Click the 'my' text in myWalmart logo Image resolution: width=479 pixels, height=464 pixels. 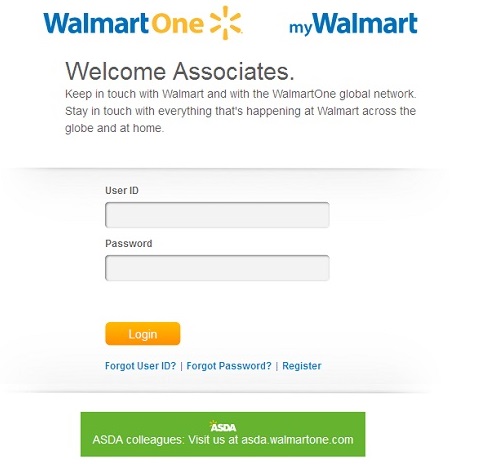click(x=300, y=28)
